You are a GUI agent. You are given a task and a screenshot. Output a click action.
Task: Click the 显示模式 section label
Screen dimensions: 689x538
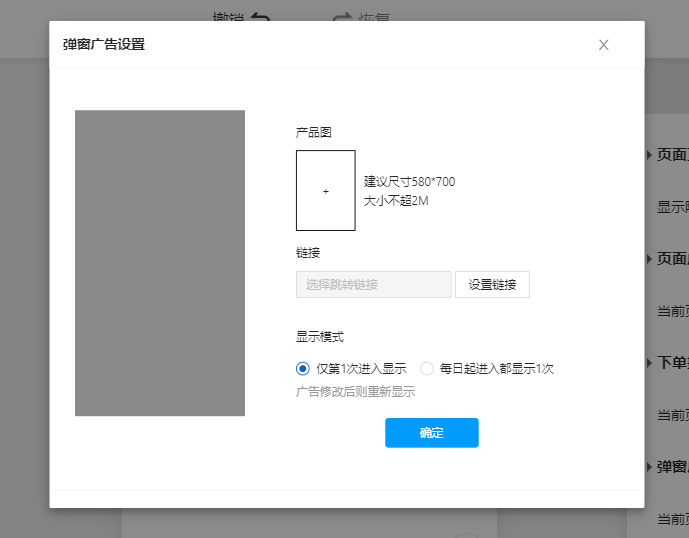pyautogui.click(x=320, y=337)
